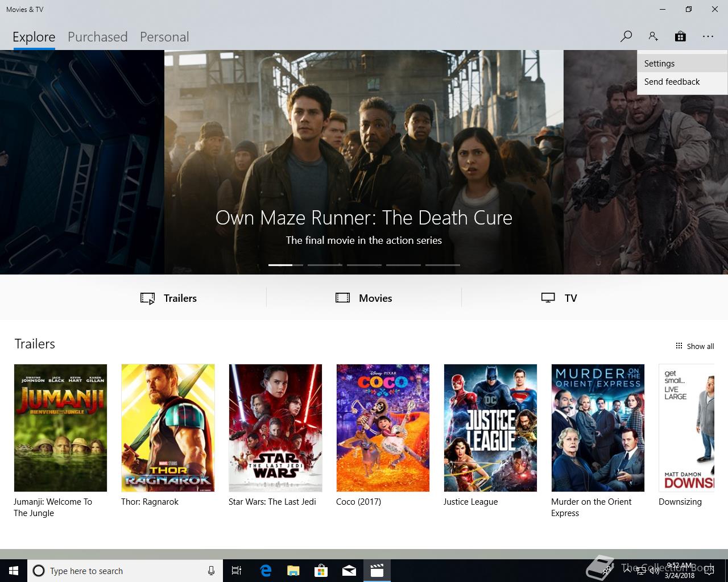
Task: Click the Thor: Ragnarok title text
Action: [x=150, y=502]
